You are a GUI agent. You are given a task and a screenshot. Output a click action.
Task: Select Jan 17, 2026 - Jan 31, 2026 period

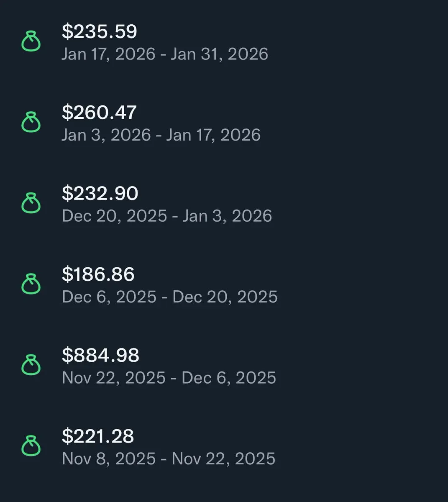pyautogui.click(x=165, y=54)
